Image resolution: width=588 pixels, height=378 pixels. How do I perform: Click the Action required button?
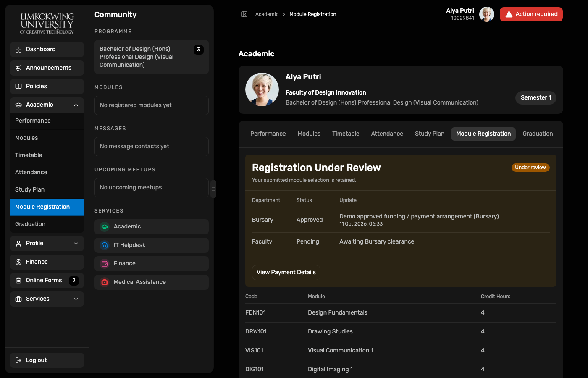pyautogui.click(x=531, y=14)
